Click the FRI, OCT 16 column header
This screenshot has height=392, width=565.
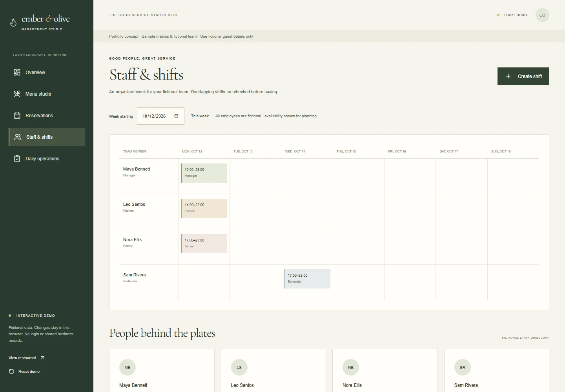tap(397, 151)
